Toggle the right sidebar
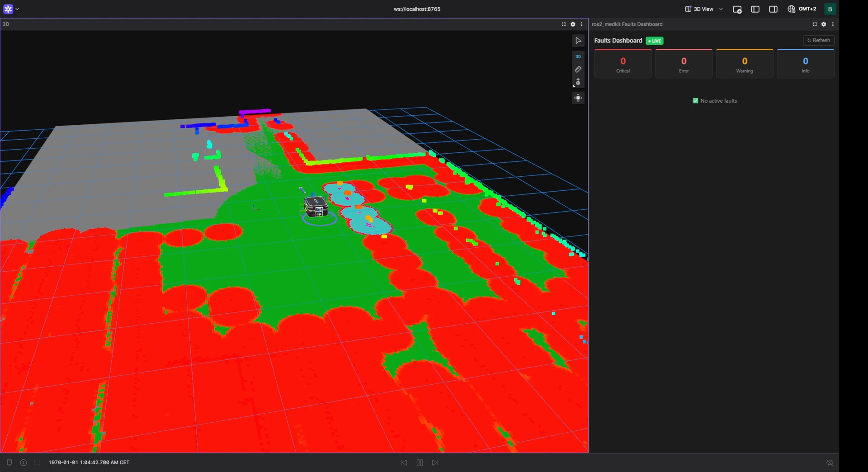This screenshot has width=868, height=472. coord(773,9)
